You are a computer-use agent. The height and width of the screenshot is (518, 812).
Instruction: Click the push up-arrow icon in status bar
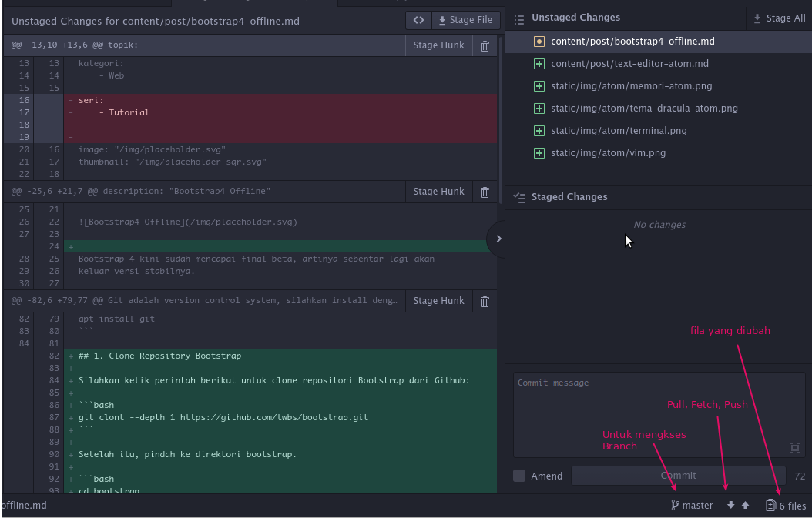[x=744, y=505]
